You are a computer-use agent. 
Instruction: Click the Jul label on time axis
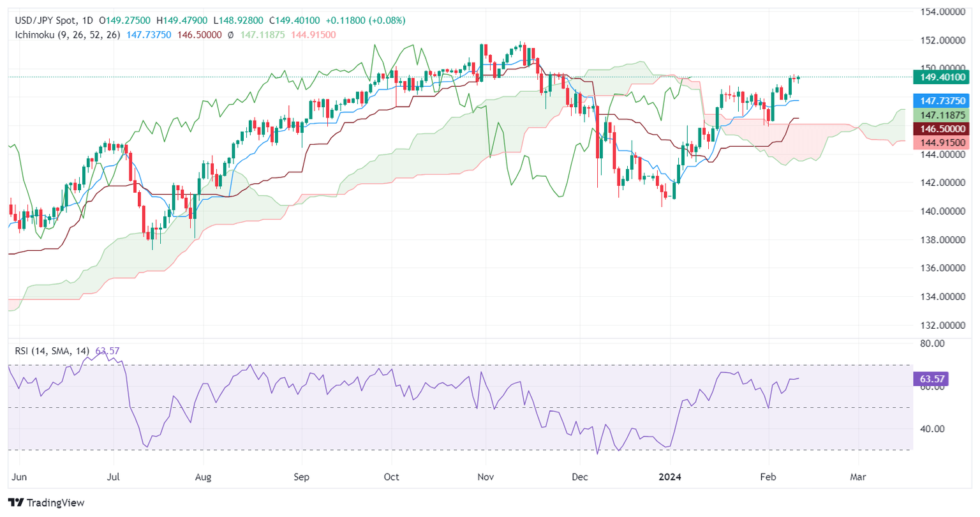click(x=114, y=477)
